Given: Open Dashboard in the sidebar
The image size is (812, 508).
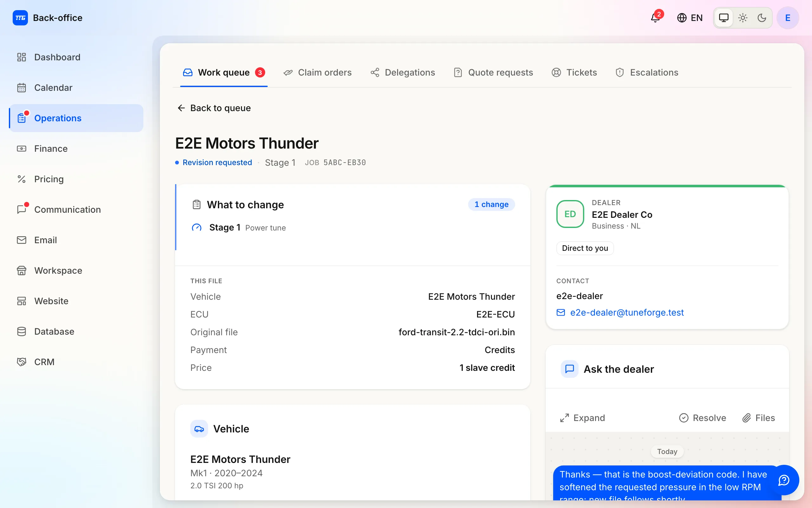Looking at the screenshot, I should 76,57.
